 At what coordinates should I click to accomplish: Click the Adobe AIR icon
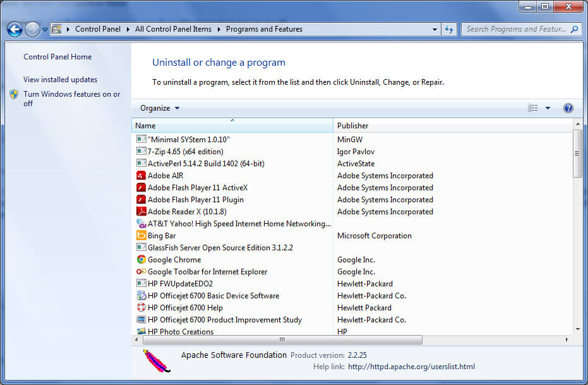(141, 175)
